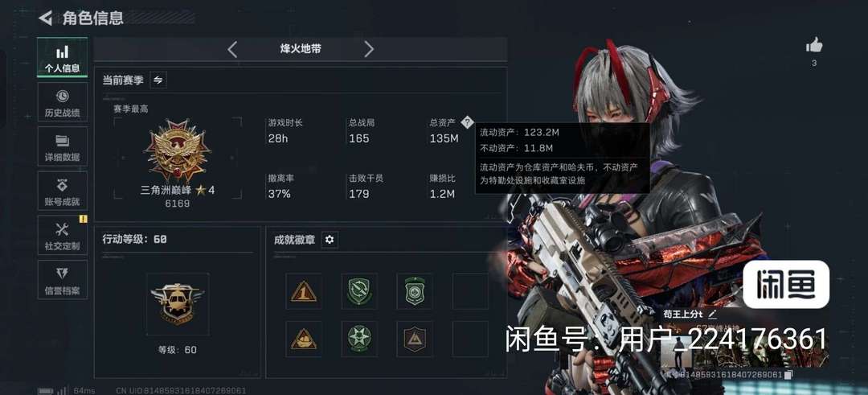This screenshot has width=868, height=395.
Task: Go back using the arrow beside 角色信息
Action: [45, 18]
